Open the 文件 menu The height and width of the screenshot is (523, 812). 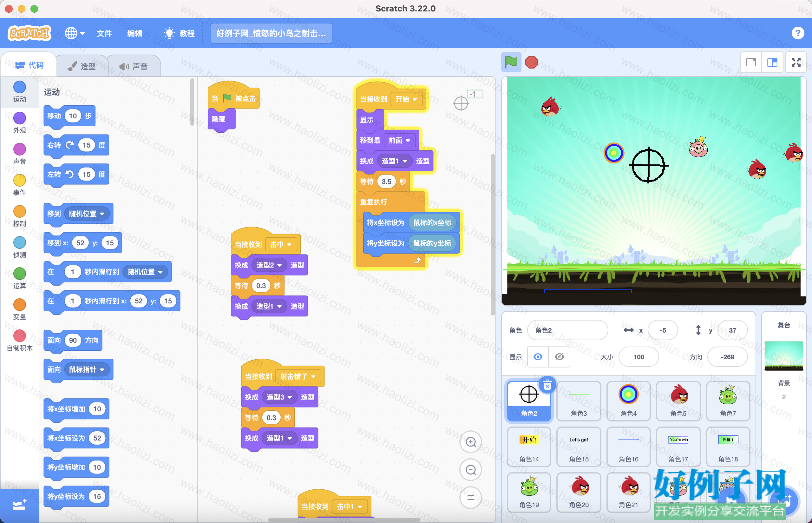104,33
